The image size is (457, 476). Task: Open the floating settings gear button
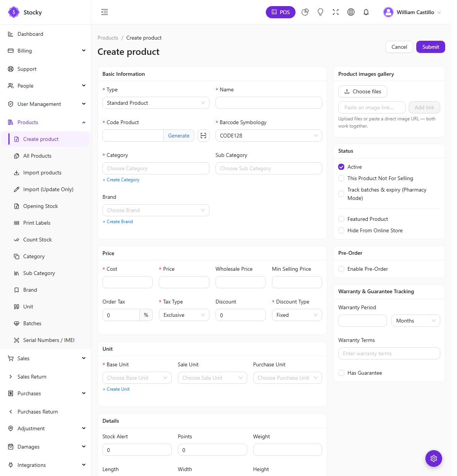[x=433, y=458]
